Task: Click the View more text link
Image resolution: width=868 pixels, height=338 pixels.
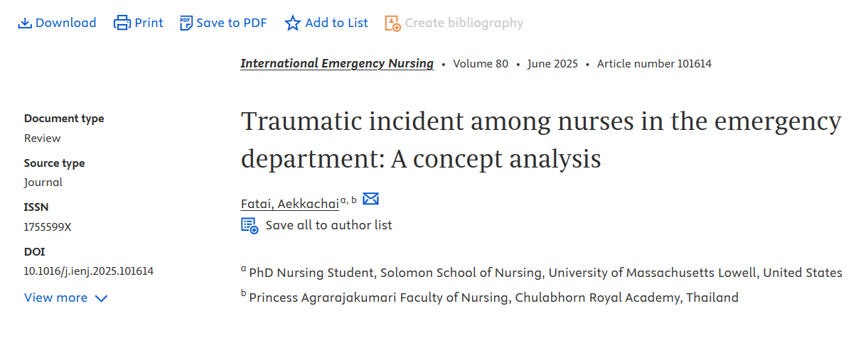Action: click(x=56, y=298)
